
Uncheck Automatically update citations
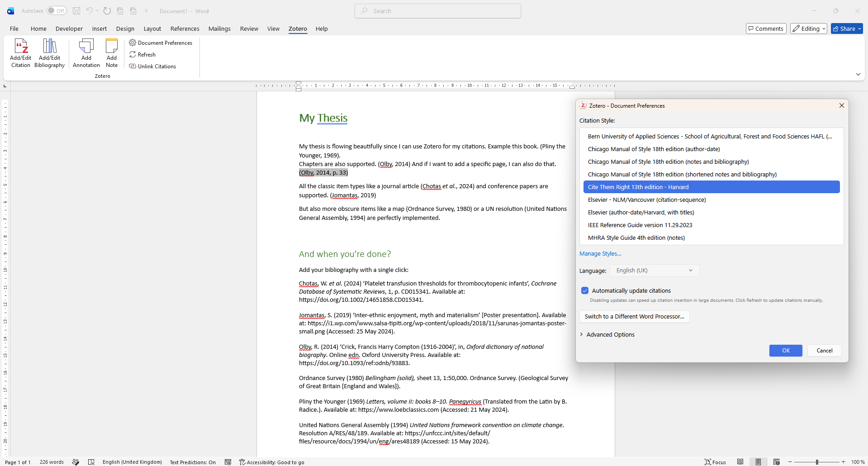click(x=585, y=290)
